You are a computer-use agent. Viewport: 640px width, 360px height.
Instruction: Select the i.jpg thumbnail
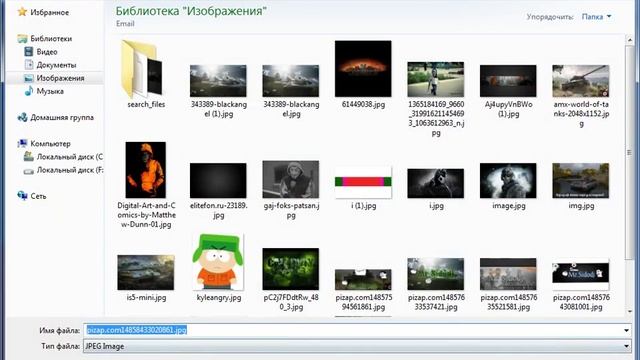(x=436, y=183)
